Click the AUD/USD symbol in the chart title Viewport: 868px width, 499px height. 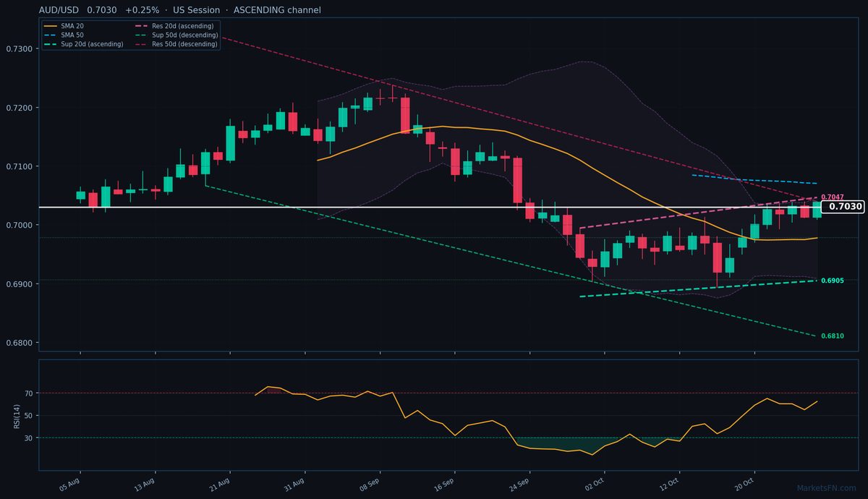click(59, 10)
